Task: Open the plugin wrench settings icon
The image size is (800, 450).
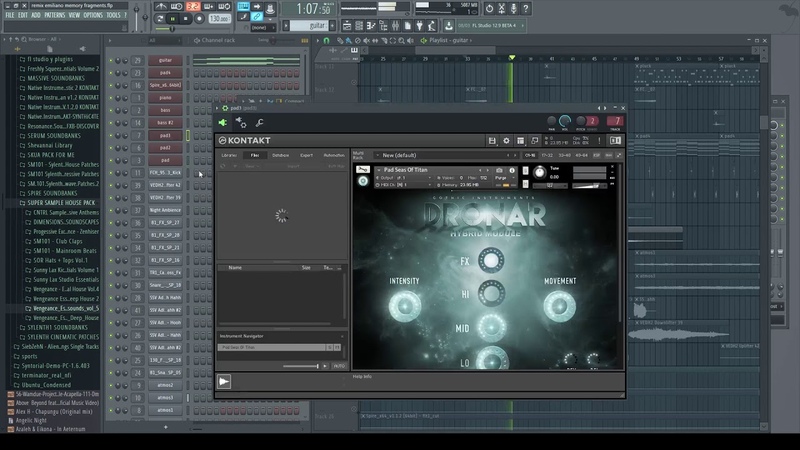Action: coord(260,122)
